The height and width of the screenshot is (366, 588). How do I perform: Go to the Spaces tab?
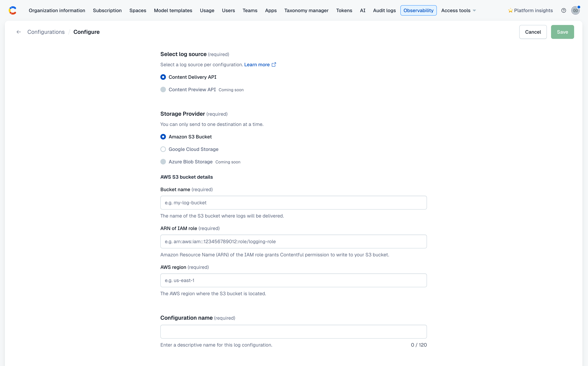coord(138,10)
